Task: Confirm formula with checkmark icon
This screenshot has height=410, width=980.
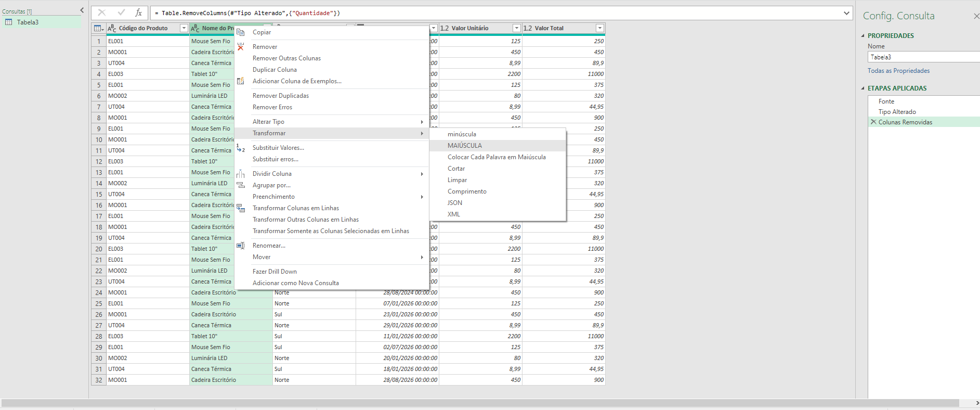Action: (x=121, y=13)
